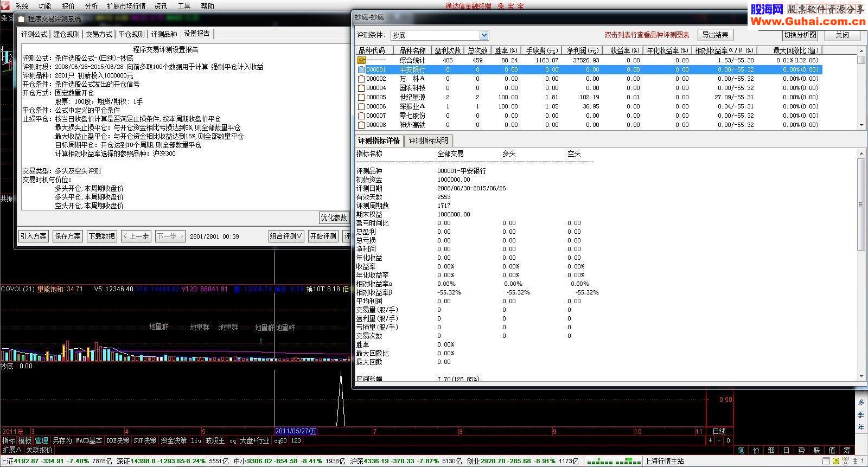This screenshot has width=868, height=467.
Task: Switch to the 平仓规则 tab
Action: (132, 34)
